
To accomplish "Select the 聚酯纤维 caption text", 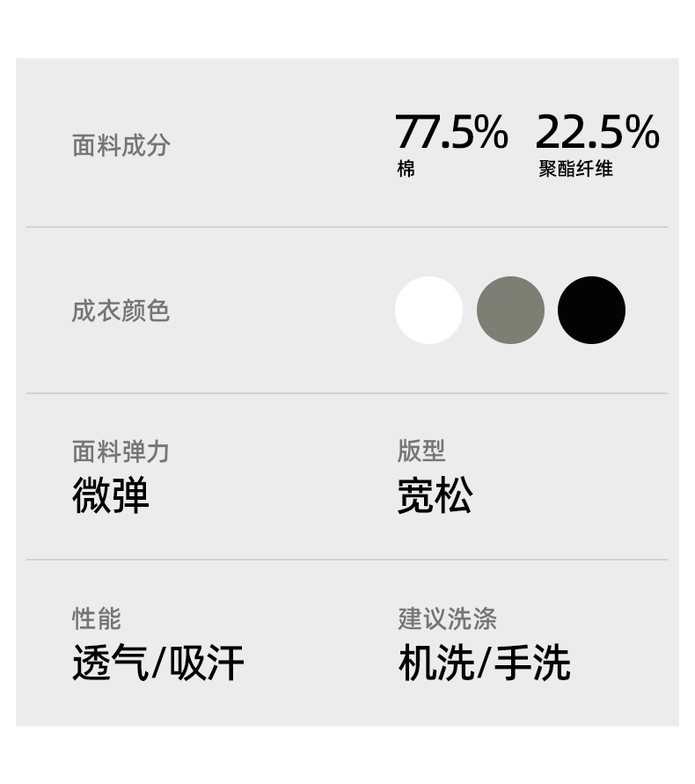I will (x=575, y=169).
